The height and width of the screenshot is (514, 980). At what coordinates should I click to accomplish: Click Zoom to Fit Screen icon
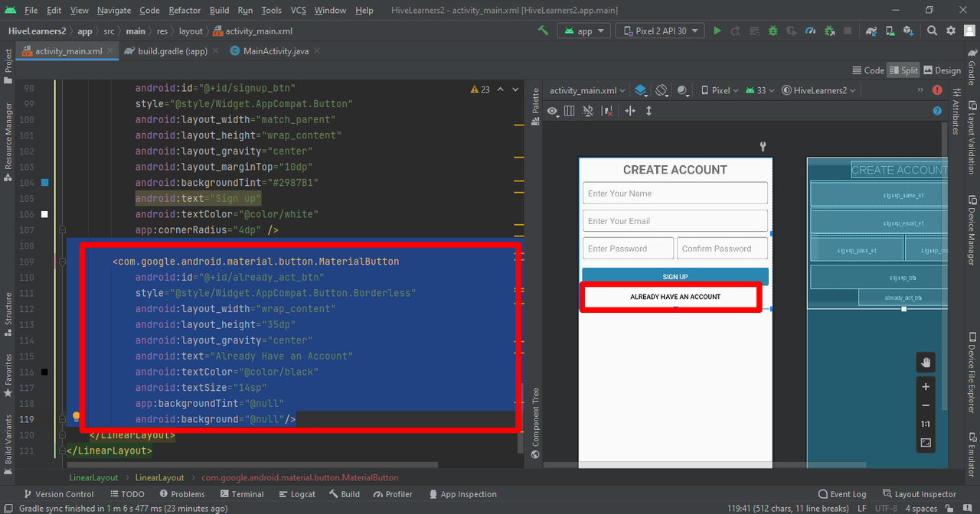coord(926,443)
